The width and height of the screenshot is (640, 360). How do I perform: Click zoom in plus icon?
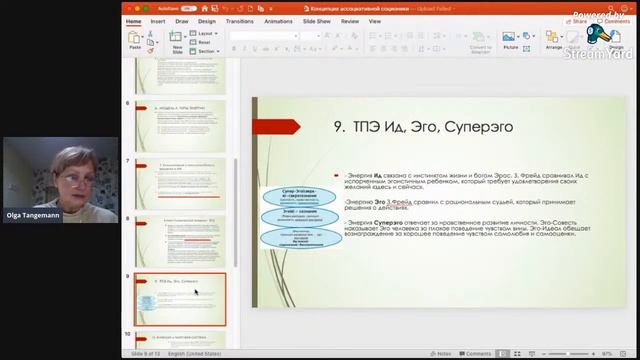point(593,354)
